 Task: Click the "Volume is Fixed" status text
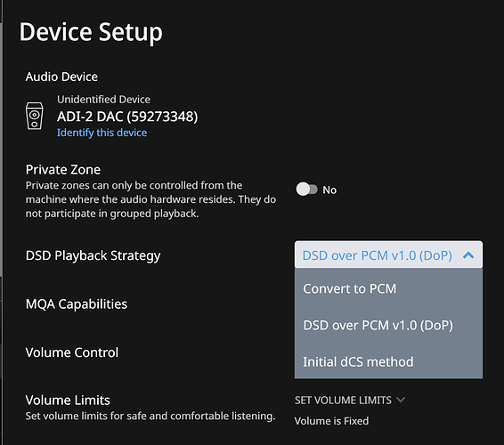[332, 421]
